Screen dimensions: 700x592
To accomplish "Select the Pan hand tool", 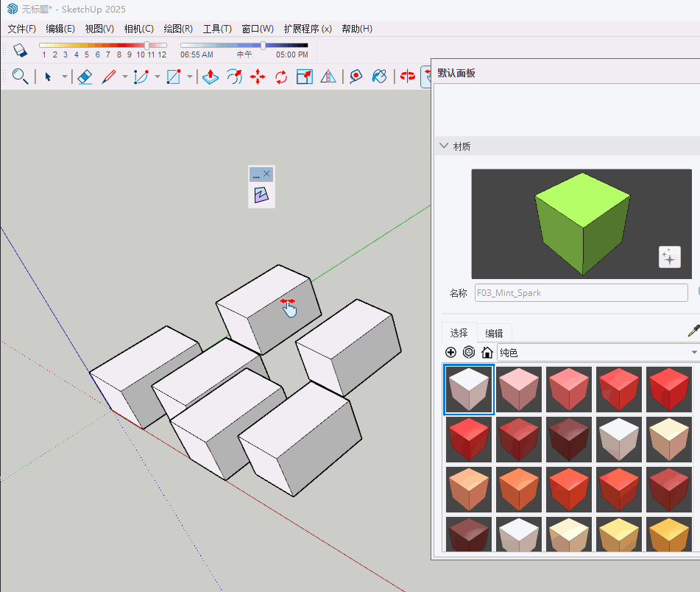I will (x=427, y=77).
